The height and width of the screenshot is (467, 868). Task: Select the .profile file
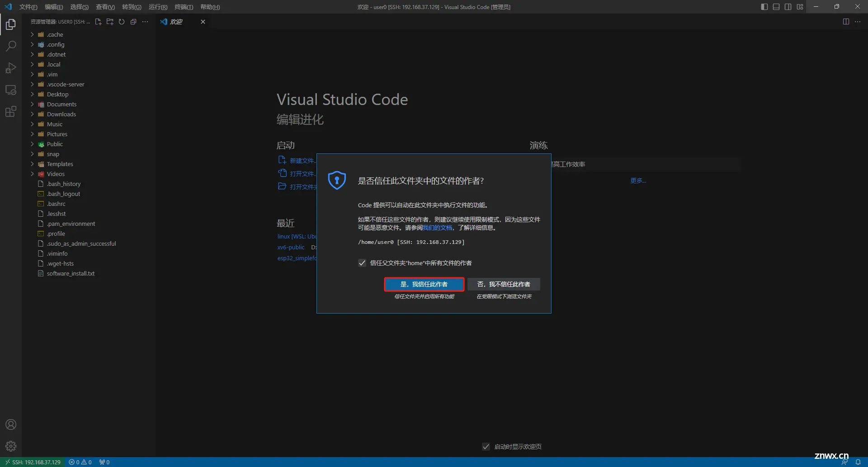click(x=89, y=233)
